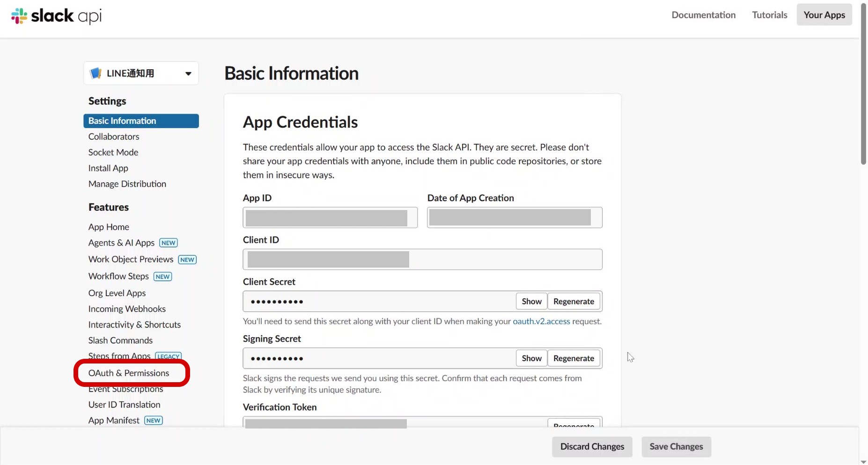This screenshot has width=868, height=465.
Task: Click the LINE通知用 app icon
Action: 96,73
